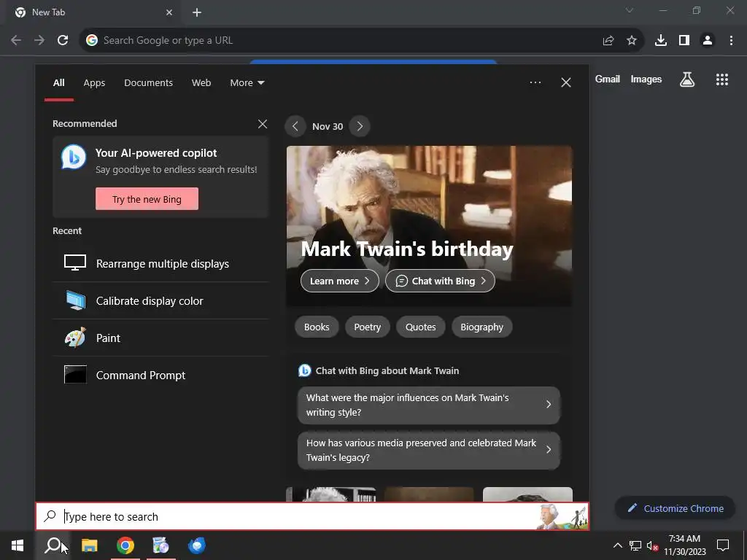The image size is (747, 560).
Task: Switch to the Web tab
Action: point(201,83)
